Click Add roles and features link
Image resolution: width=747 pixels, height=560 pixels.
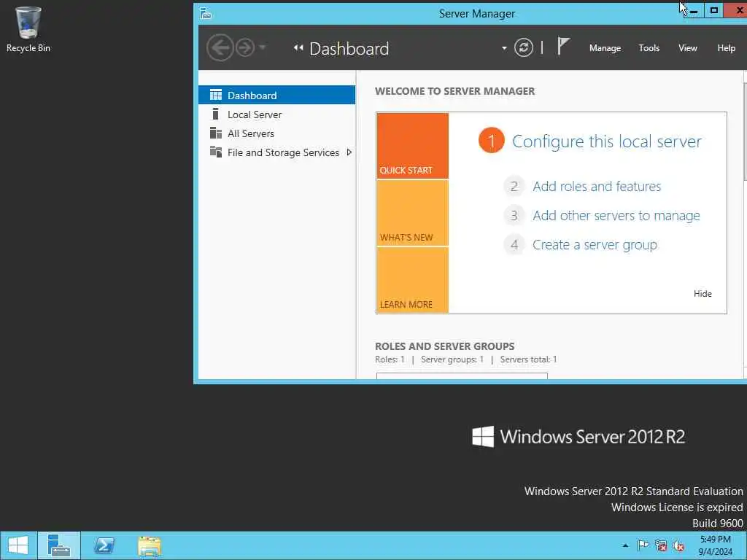(597, 186)
